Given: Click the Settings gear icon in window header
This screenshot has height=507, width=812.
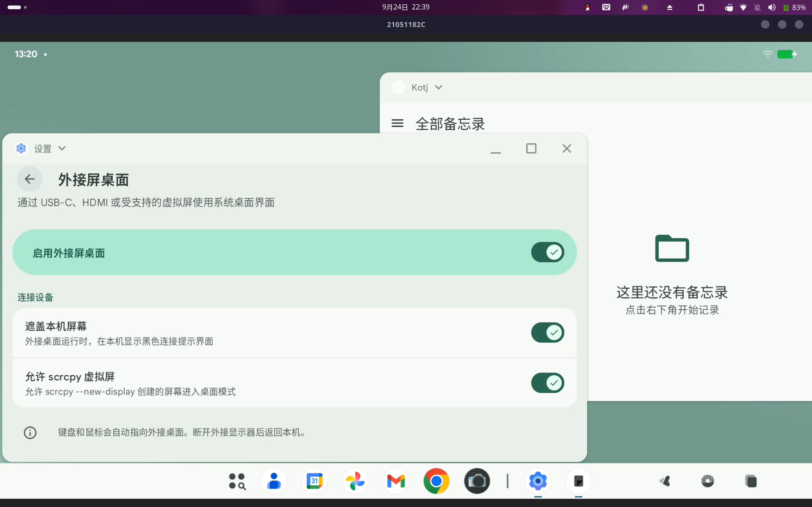Looking at the screenshot, I should (x=21, y=148).
